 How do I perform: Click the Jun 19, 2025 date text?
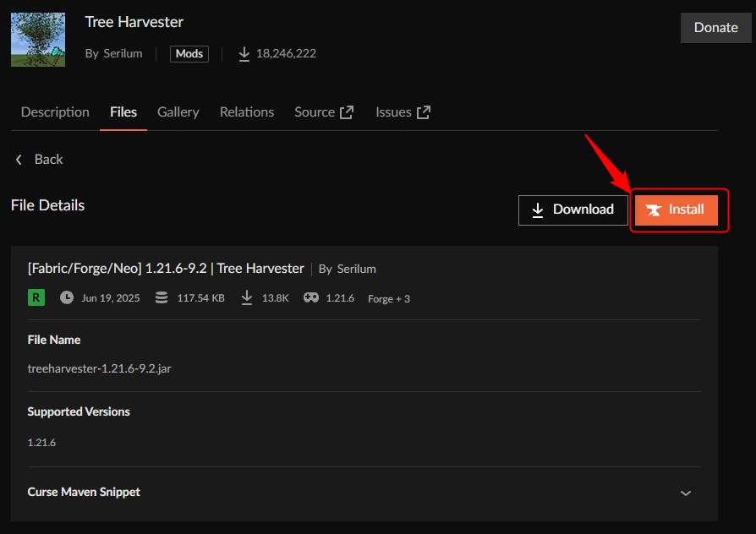pos(111,298)
